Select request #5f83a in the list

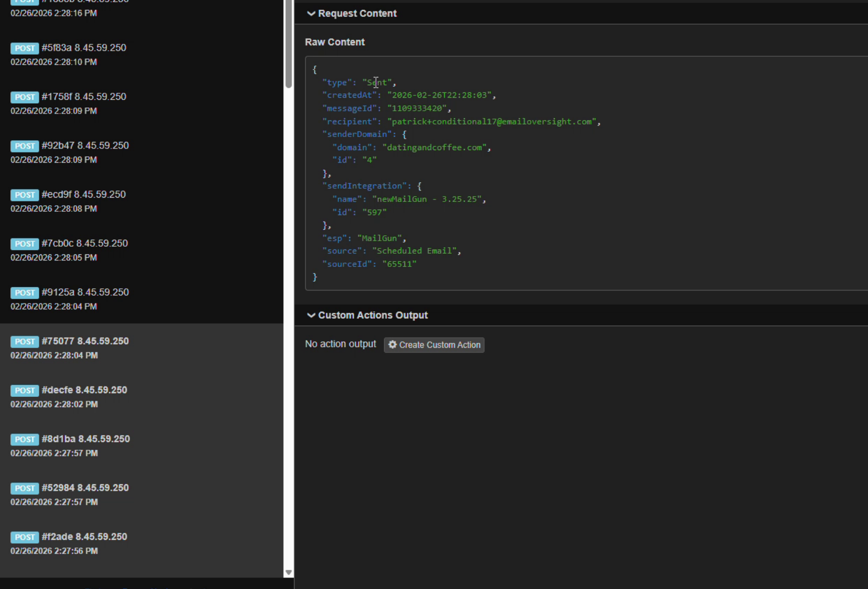click(142, 55)
